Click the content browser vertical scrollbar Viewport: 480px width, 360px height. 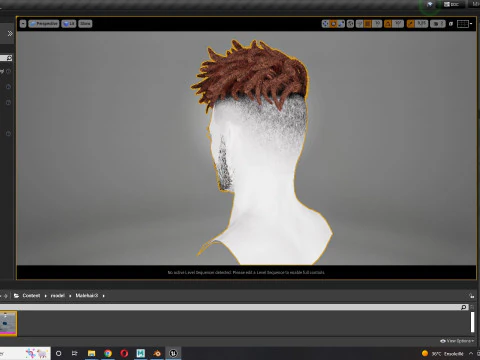coord(472,322)
